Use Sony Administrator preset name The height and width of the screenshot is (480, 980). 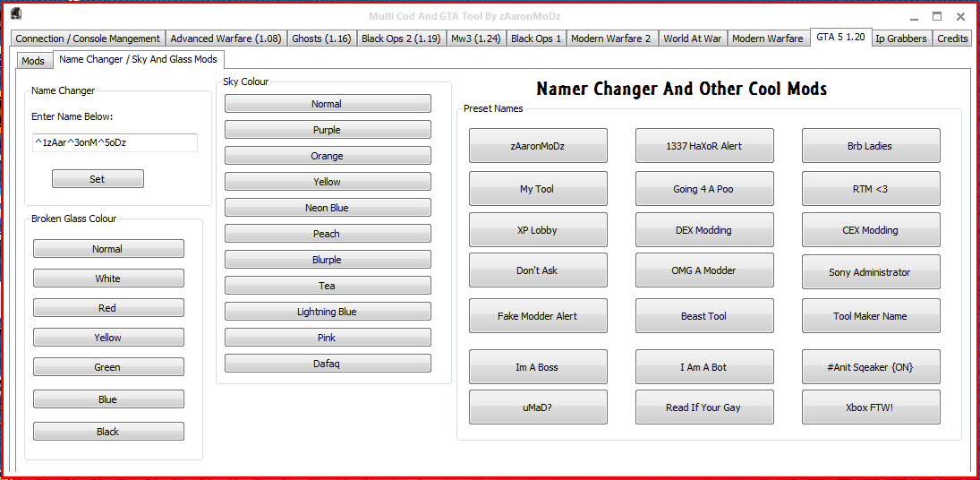871,272
